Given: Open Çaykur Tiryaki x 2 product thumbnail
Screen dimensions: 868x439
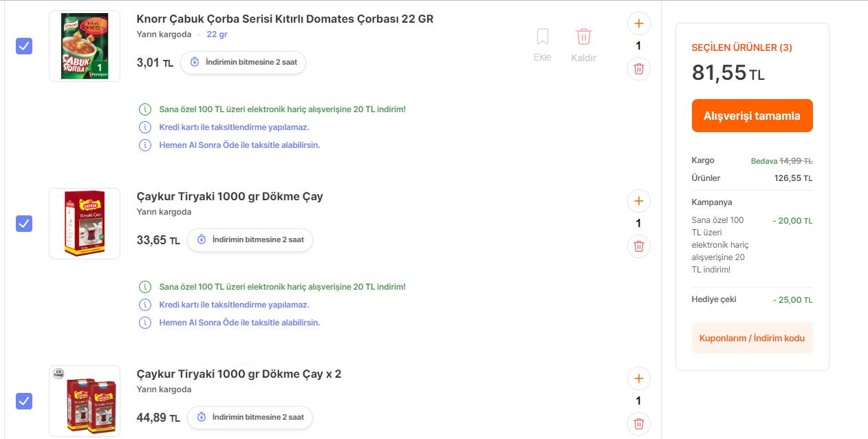Looking at the screenshot, I should tap(85, 401).
